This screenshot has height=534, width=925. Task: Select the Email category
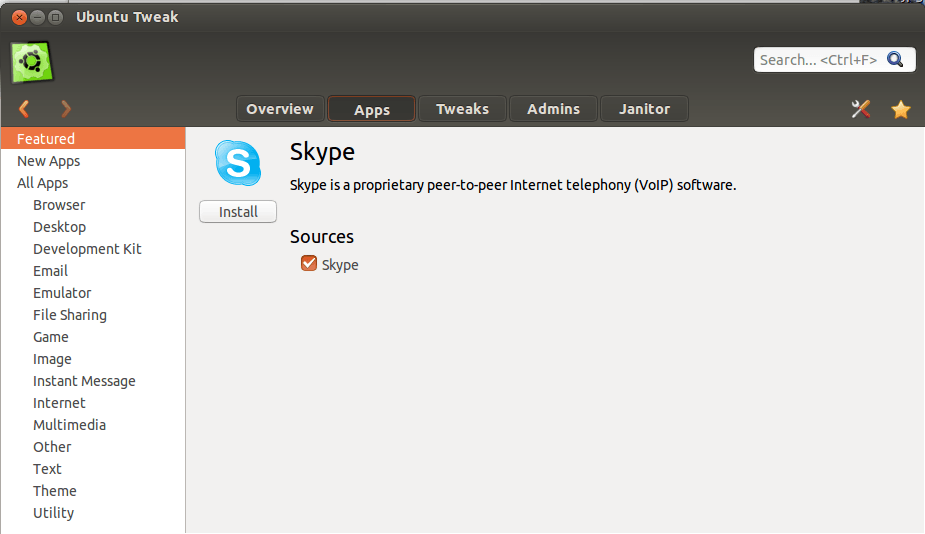(93, 271)
